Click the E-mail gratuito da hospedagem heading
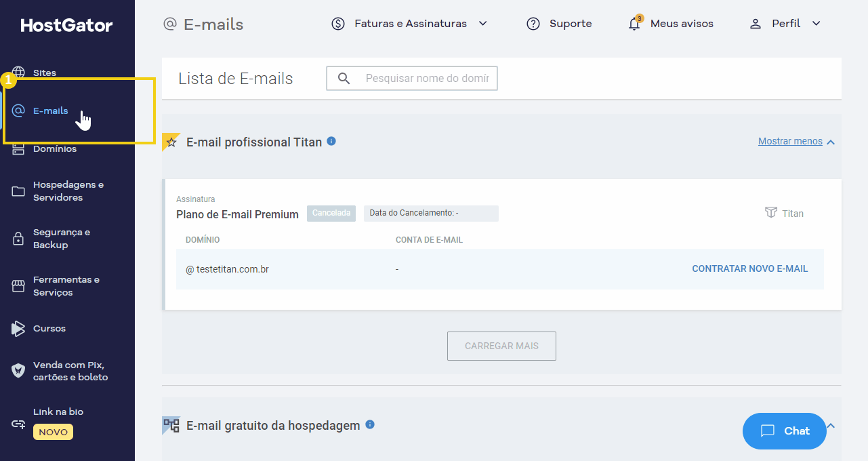This screenshot has height=461, width=868. pos(273,426)
